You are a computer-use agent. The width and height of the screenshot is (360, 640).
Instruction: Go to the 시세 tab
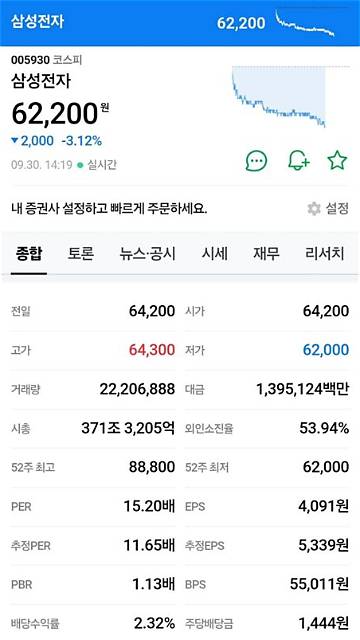214,254
